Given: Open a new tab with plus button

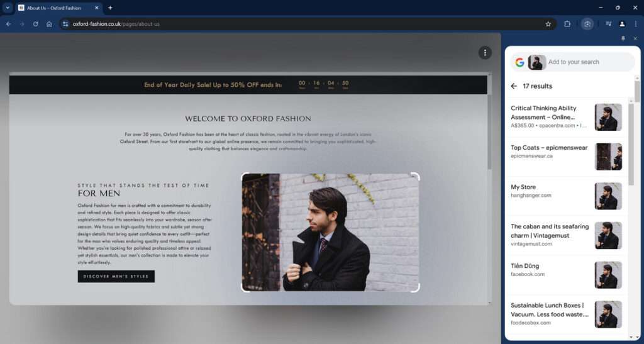Looking at the screenshot, I should click(x=110, y=8).
